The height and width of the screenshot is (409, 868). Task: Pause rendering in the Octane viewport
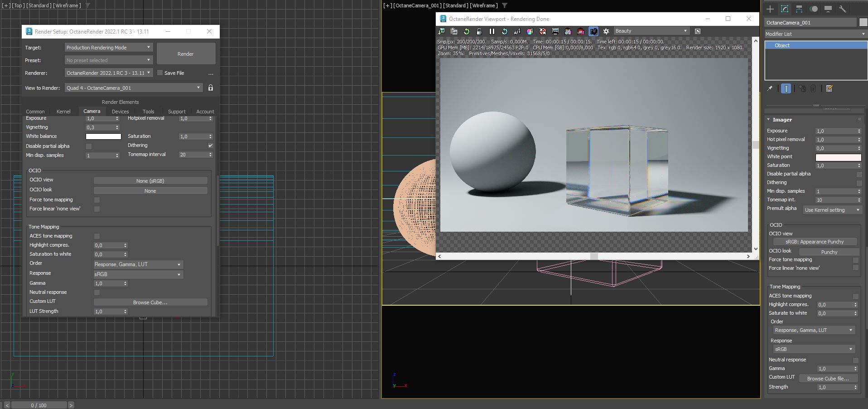[x=492, y=31]
